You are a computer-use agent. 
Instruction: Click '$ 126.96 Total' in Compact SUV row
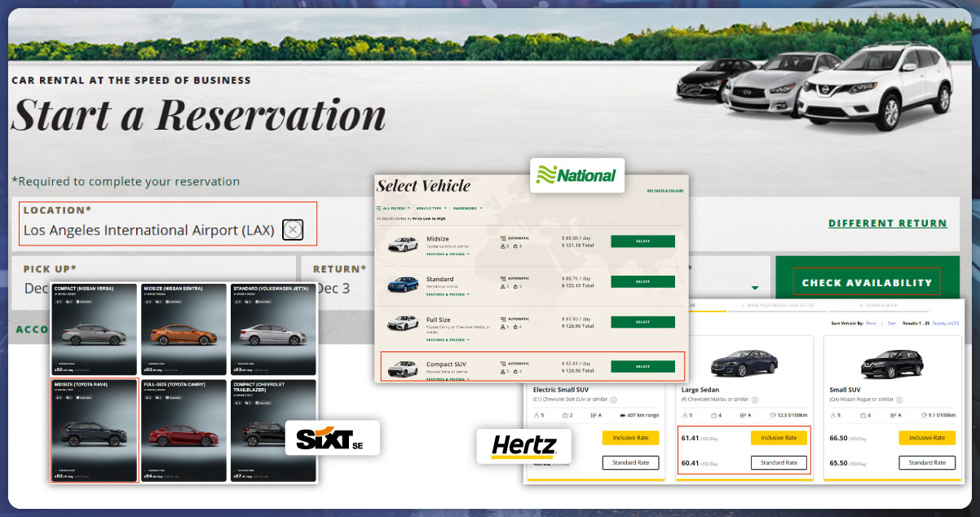[x=579, y=370]
